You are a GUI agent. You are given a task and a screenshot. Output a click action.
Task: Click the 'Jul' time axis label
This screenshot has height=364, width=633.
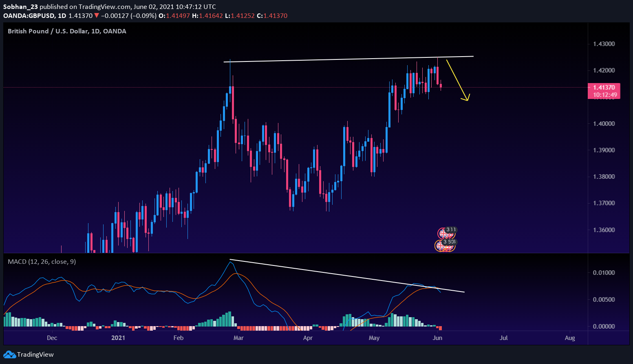(x=504, y=338)
